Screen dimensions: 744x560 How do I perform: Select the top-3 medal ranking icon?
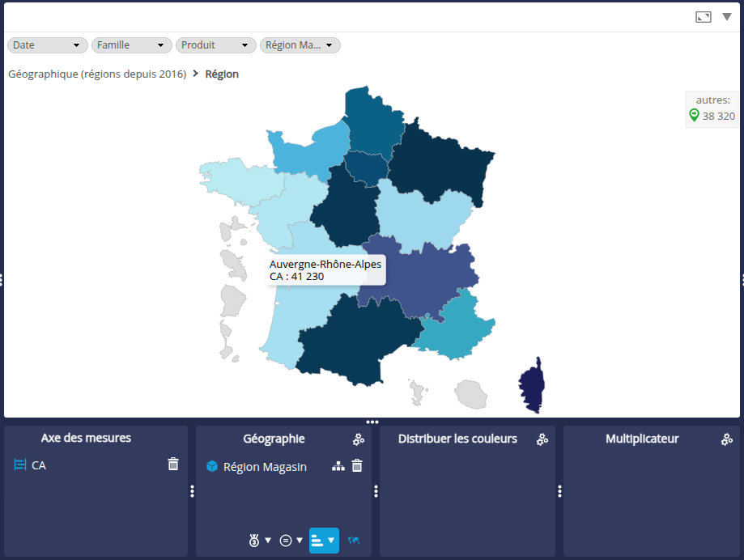coord(254,540)
